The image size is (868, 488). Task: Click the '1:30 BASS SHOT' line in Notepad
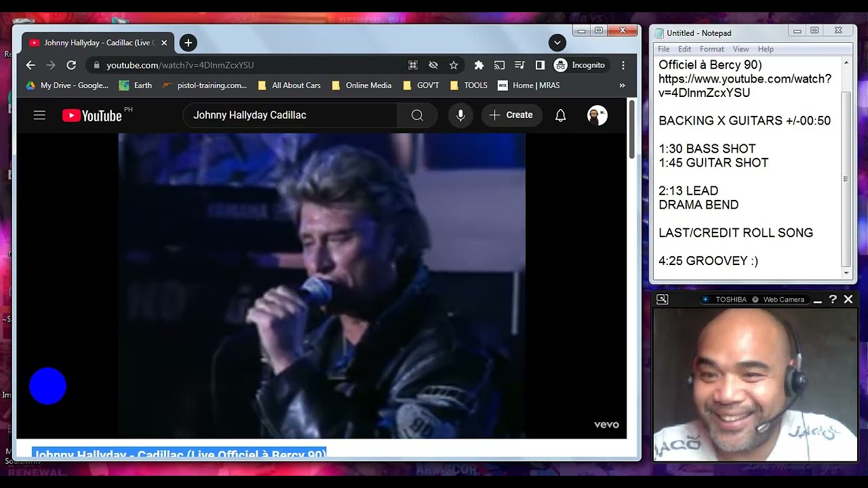tap(707, 148)
